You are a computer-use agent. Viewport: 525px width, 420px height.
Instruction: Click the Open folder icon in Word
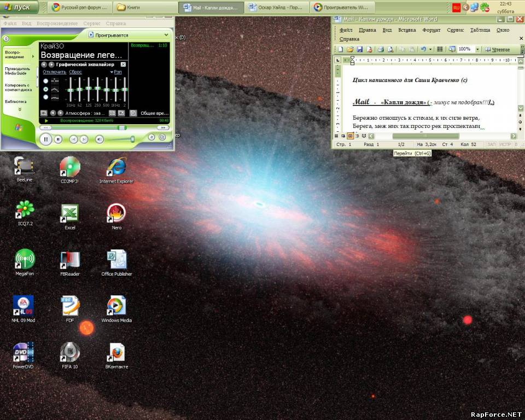[350, 49]
